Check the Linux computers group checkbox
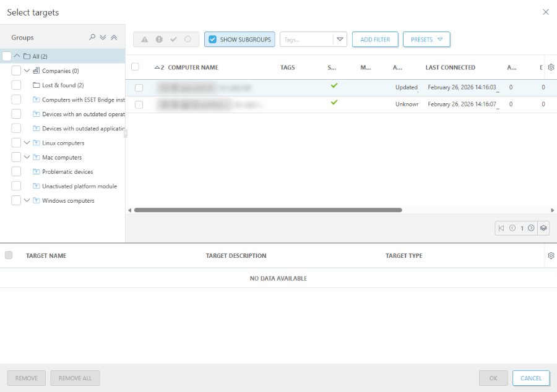Image resolution: width=557 pixels, height=392 pixels. tap(16, 143)
